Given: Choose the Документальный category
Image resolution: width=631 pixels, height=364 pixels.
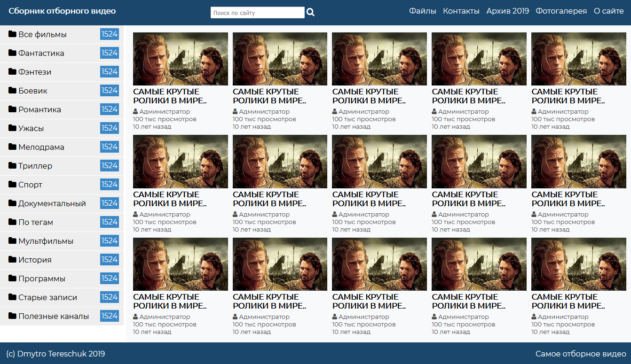Looking at the screenshot, I should tap(52, 203).
